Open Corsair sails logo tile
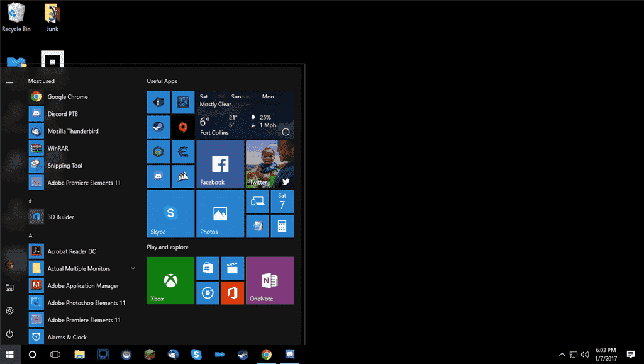Viewport: 644px width, 364px height. pyautogui.click(x=183, y=176)
